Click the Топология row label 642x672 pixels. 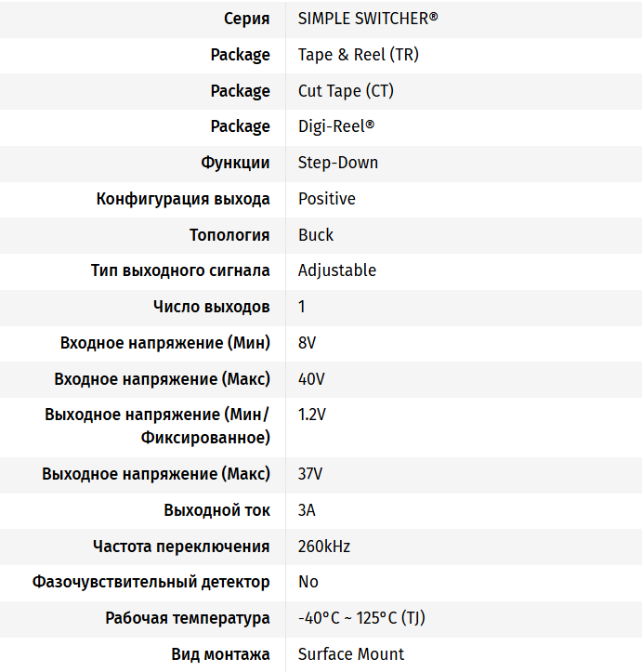229,235
